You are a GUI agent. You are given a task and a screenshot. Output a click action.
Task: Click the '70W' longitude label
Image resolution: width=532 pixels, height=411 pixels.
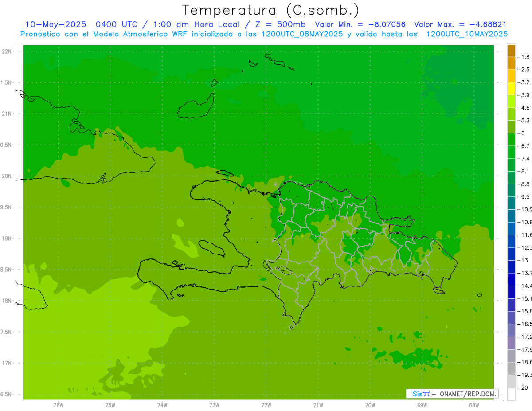pyautogui.click(x=370, y=405)
